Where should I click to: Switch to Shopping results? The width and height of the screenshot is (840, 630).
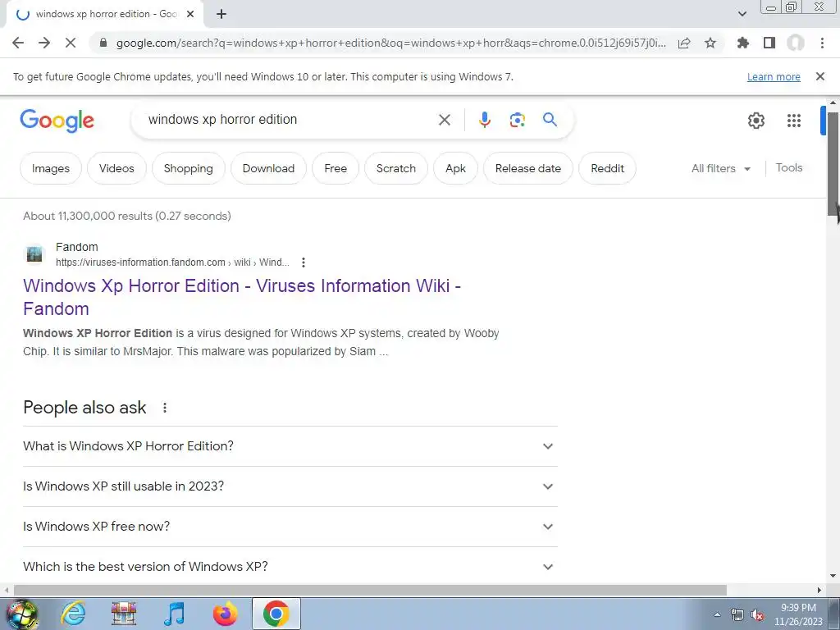point(189,168)
